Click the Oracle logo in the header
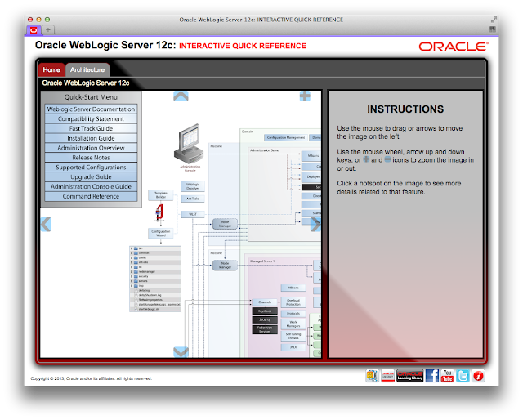This screenshot has height=420, width=523. click(x=454, y=47)
